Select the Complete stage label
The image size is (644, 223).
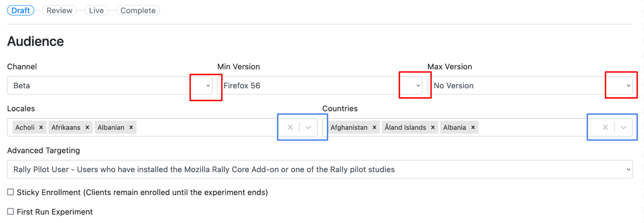pyautogui.click(x=138, y=10)
